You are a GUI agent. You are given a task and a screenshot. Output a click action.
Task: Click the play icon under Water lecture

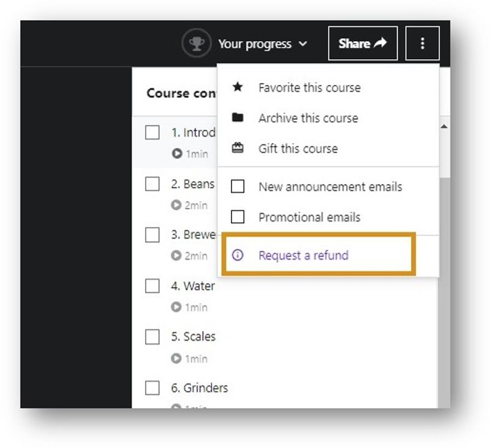coord(177,307)
